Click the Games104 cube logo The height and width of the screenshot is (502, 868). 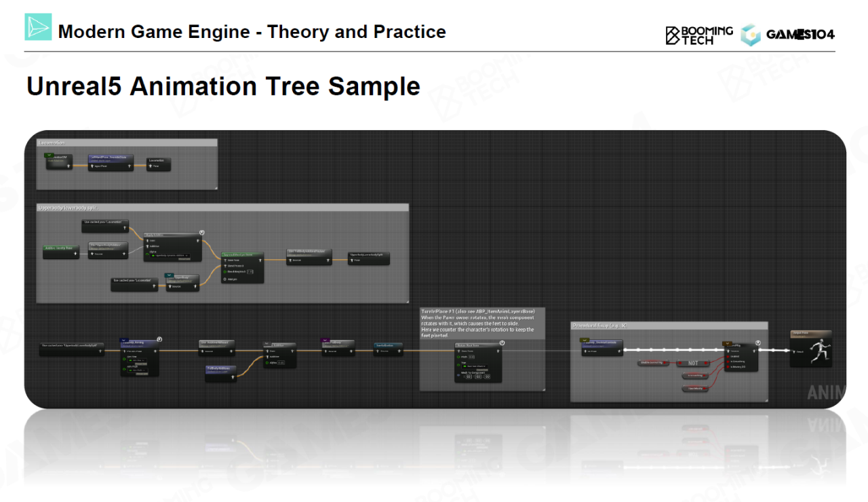click(x=751, y=35)
